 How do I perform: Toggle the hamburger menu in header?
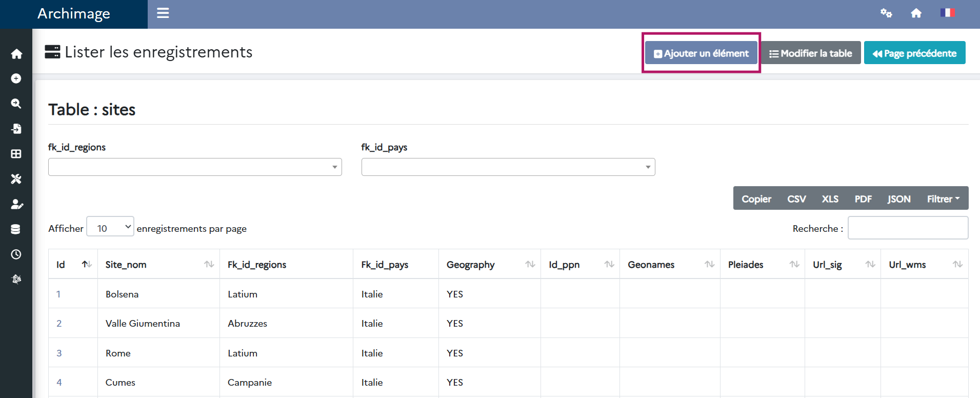tap(163, 13)
